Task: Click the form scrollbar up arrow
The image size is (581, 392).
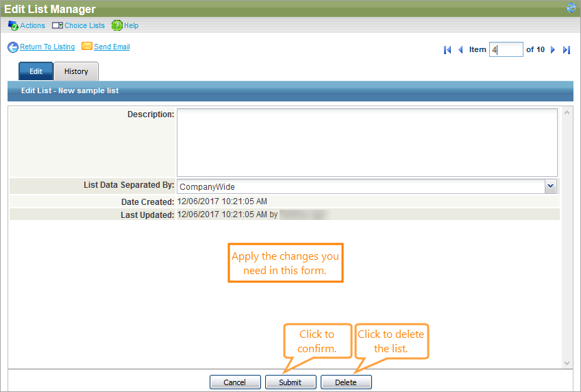Action: pyautogui.click(x=567, y=112)
